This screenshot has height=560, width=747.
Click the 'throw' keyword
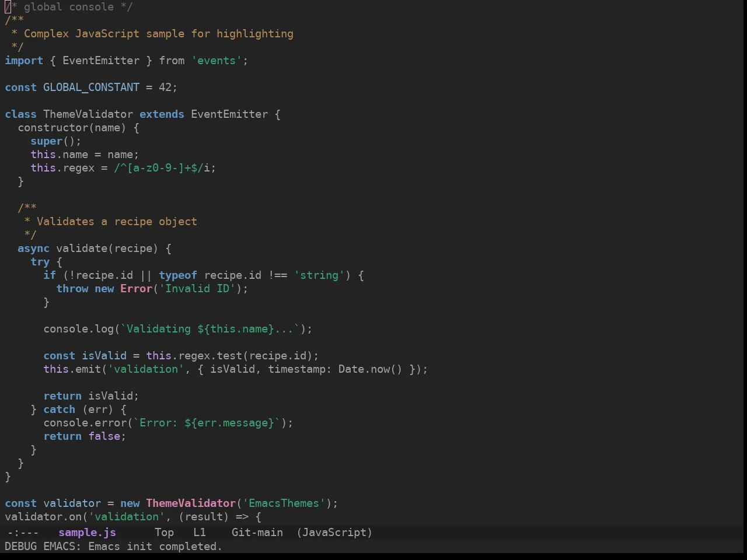[72, 289]
